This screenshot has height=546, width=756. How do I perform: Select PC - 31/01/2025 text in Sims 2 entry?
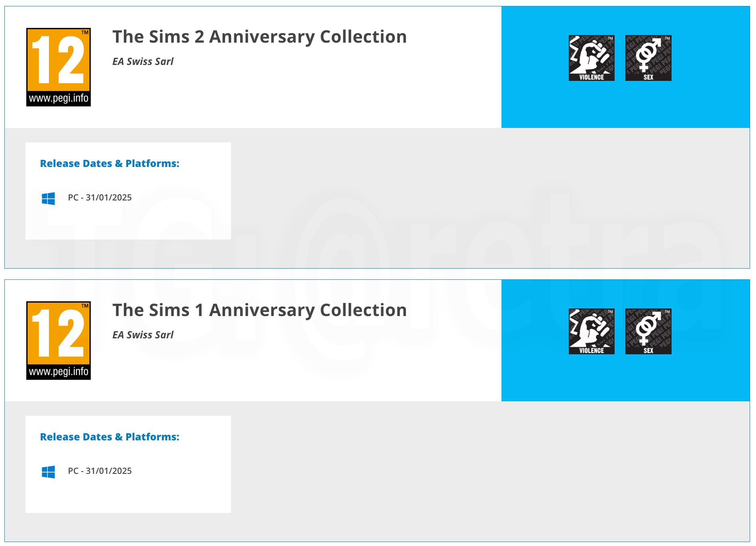coord(100,198)
